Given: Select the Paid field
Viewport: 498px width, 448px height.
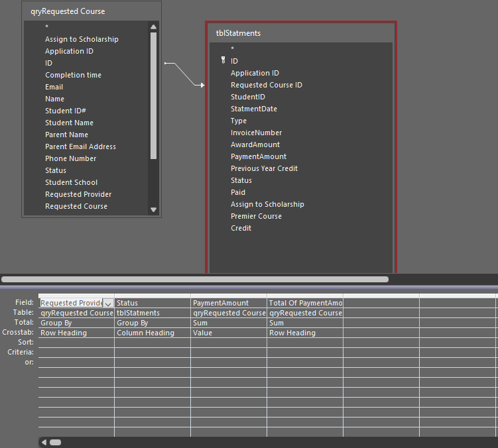Looking at the screenshot, I should 238,192.
